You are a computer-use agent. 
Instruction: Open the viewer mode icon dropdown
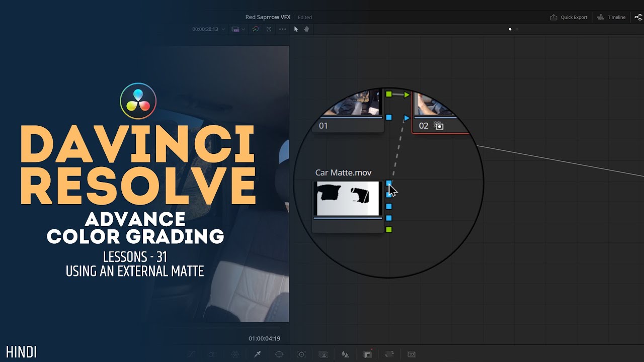click(238, 29)
